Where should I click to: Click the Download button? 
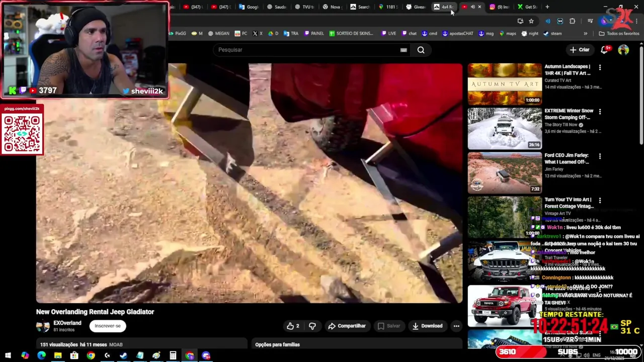(427, 326)
